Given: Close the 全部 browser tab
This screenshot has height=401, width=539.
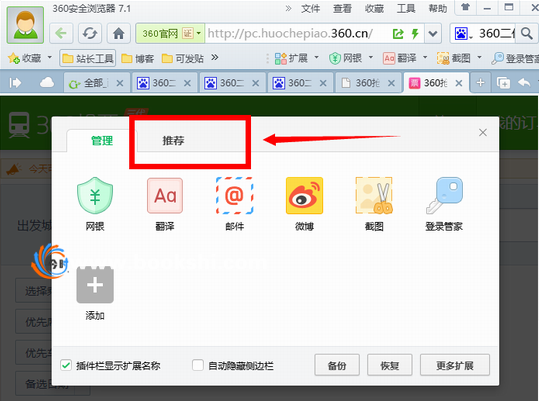Looking at the screenshot, I should [120, 83].
